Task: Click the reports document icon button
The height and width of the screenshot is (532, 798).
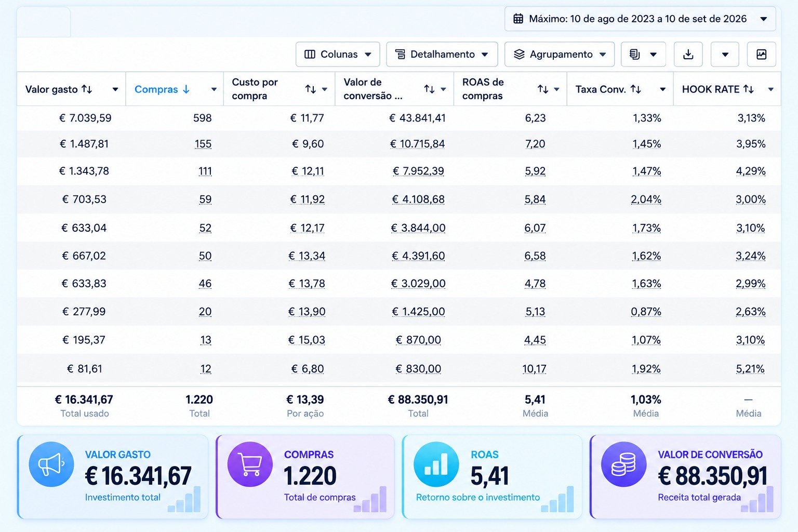Action: coord(643,54)
